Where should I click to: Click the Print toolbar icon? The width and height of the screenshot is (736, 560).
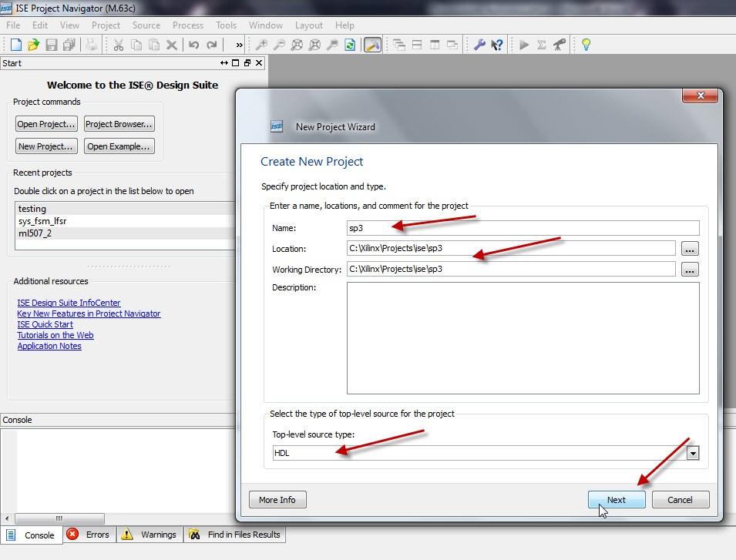pyautogui.click(x=92, y=45)
